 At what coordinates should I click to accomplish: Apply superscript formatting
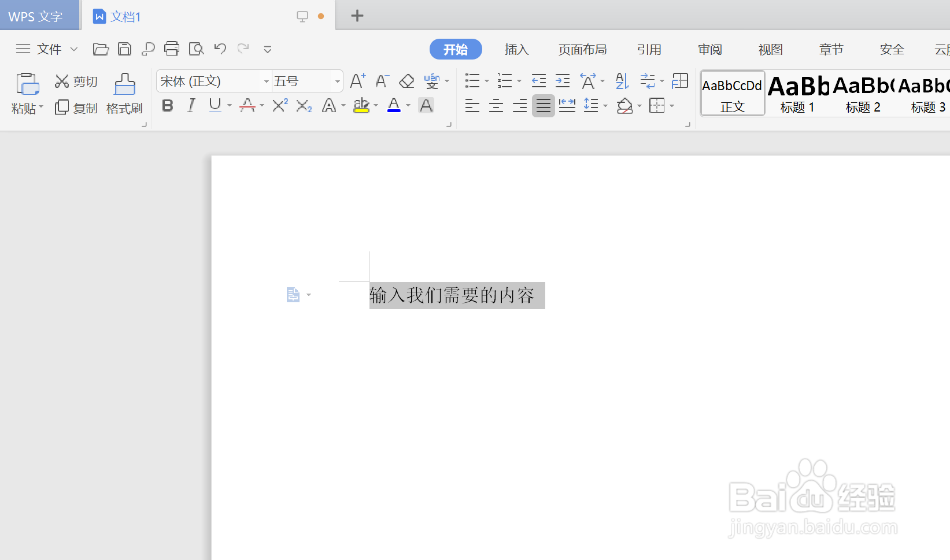pos(280,106)
